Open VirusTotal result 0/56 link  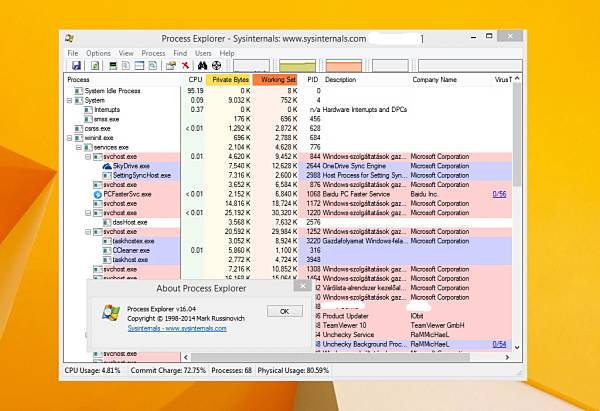[499, 194]
